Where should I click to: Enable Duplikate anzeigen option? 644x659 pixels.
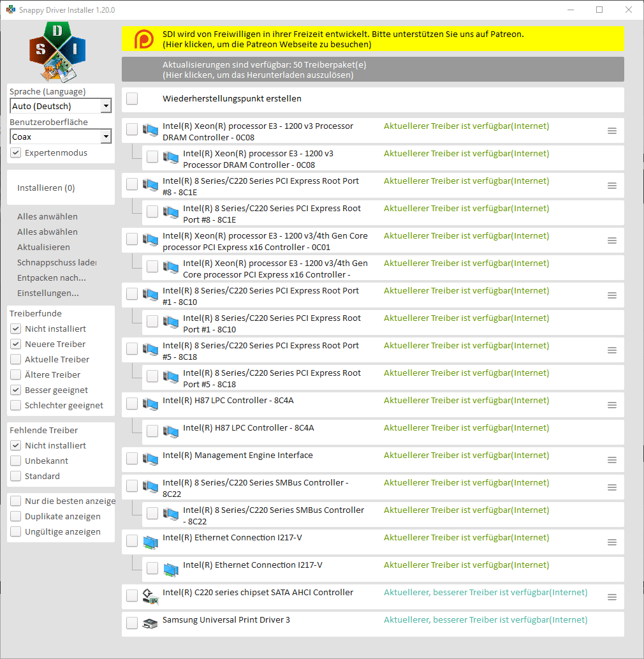[15, 516]
